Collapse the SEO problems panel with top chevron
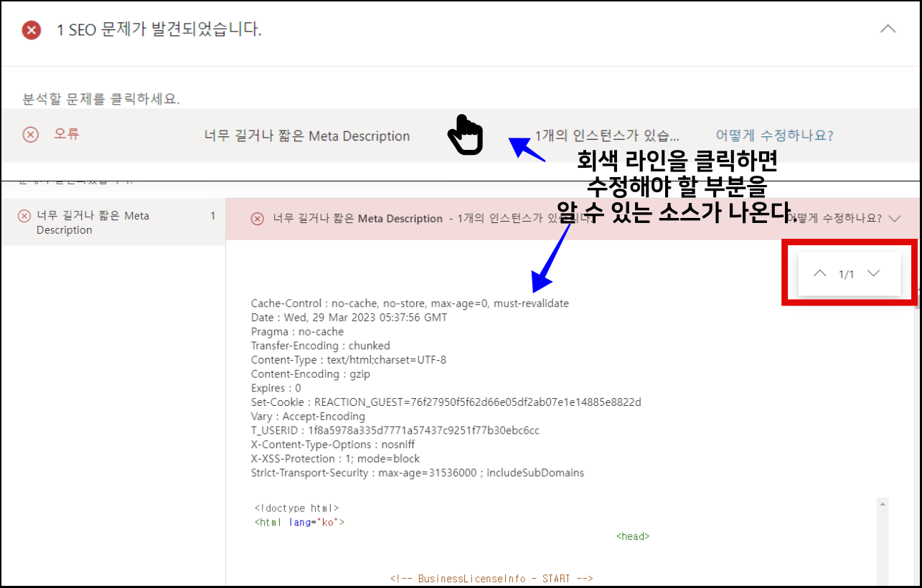The height and width of the screenshot is (588, 922). click(x=888, y=29)
